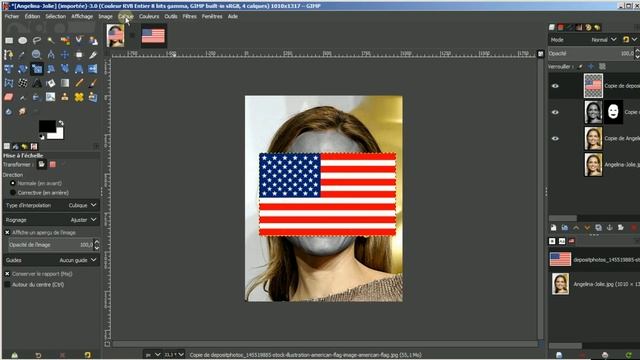Open Rognage Ajuster dropdown
This screenshot has width=640, height=360.
51,220
